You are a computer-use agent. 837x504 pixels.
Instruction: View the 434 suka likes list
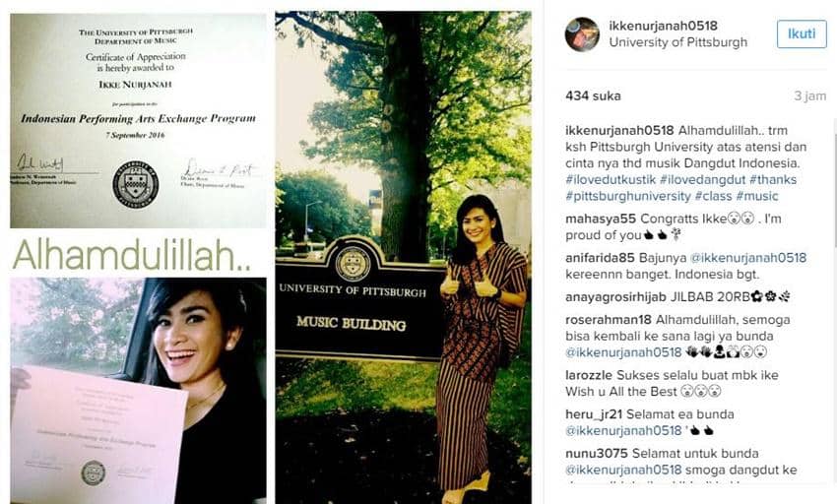[x=593, y=96]
